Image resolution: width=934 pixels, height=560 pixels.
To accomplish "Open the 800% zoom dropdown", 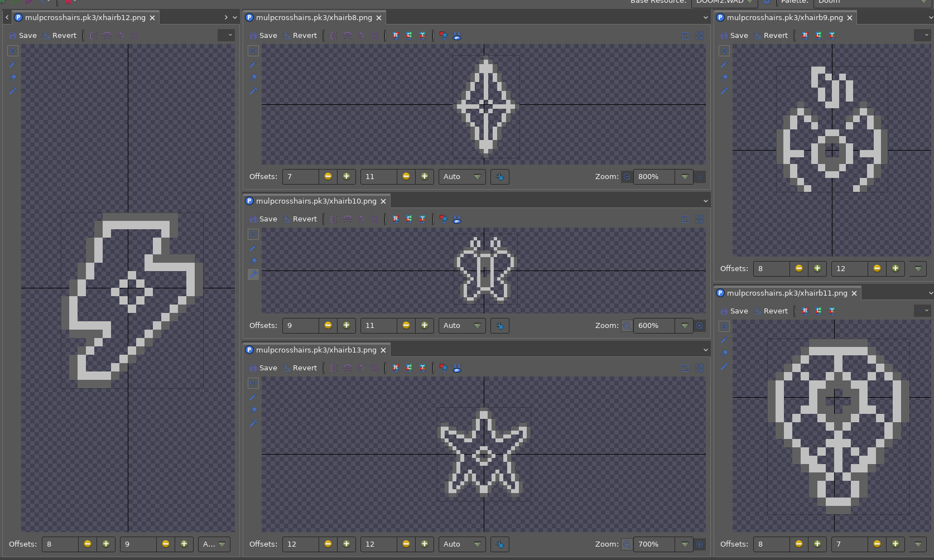I will tap(685, 177).
